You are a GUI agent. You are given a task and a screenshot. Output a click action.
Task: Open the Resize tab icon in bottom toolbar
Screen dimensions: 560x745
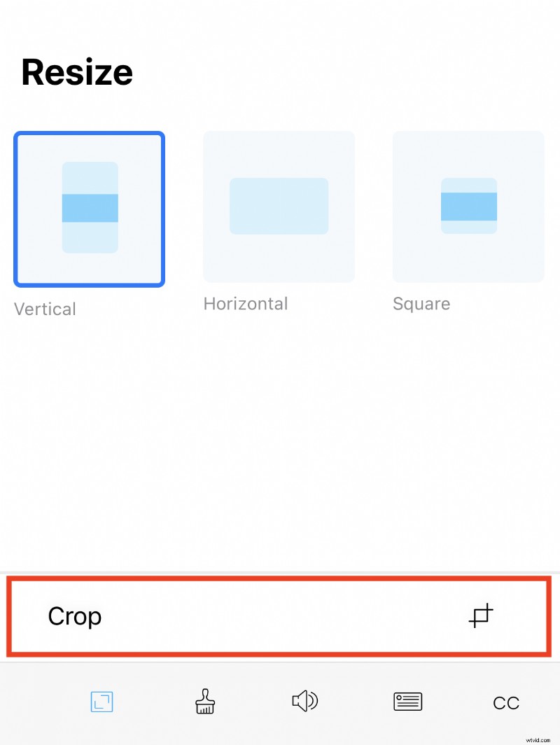point(101,702)
